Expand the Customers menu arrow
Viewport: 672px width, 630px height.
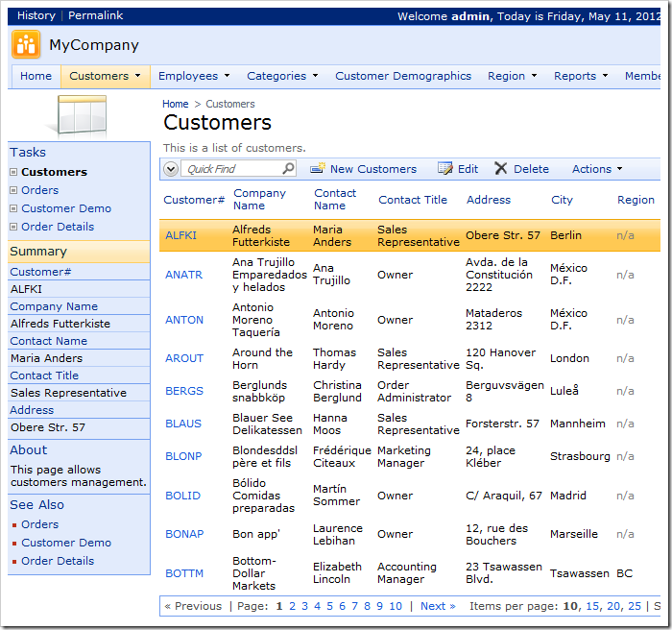coord(137,76)
